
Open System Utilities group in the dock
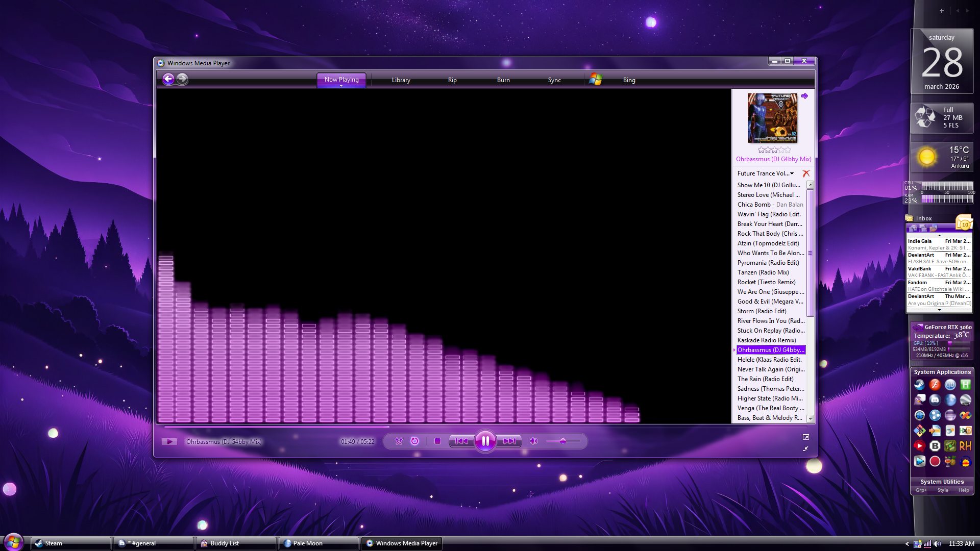[x=942, y=482]
